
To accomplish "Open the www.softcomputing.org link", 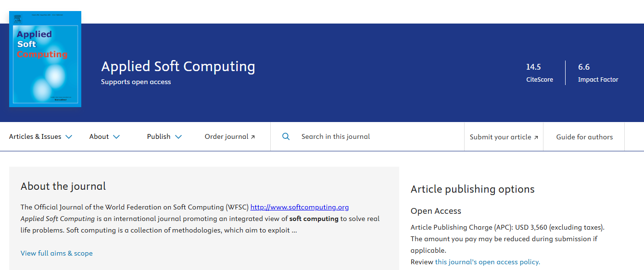I will tap(300, 207).
